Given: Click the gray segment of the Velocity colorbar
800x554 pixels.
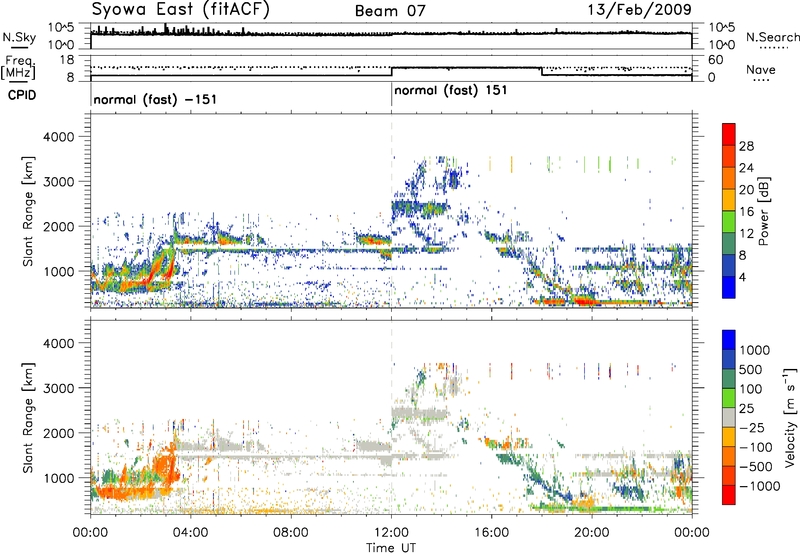Looking at the screenshot, I should pos(729,417).
